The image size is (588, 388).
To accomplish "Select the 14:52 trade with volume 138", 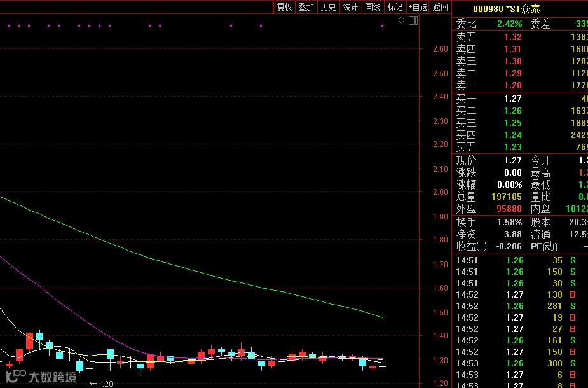I will click(x=516, y=294).
